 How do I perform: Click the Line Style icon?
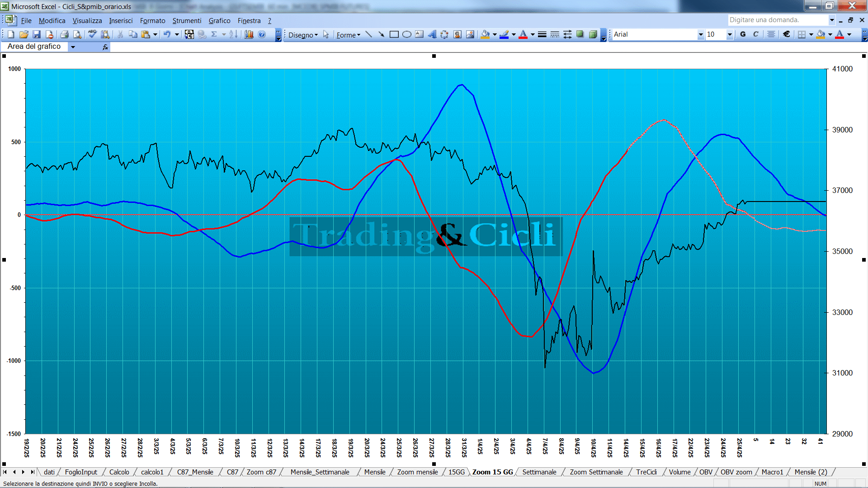pos(542,34)
